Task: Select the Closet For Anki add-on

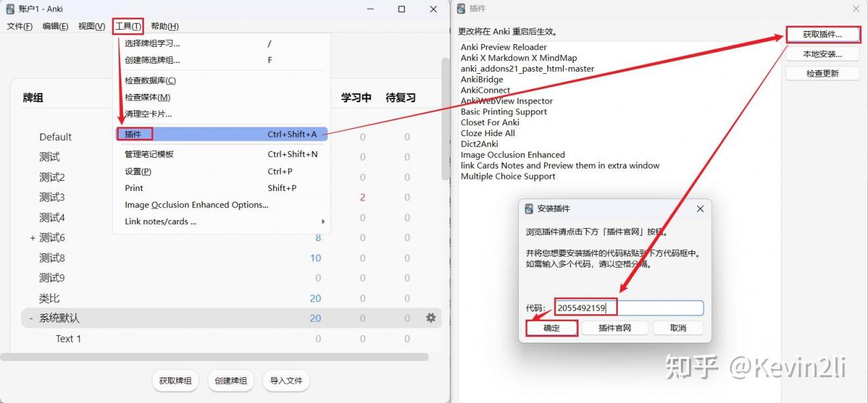Action: coord(490,123)
